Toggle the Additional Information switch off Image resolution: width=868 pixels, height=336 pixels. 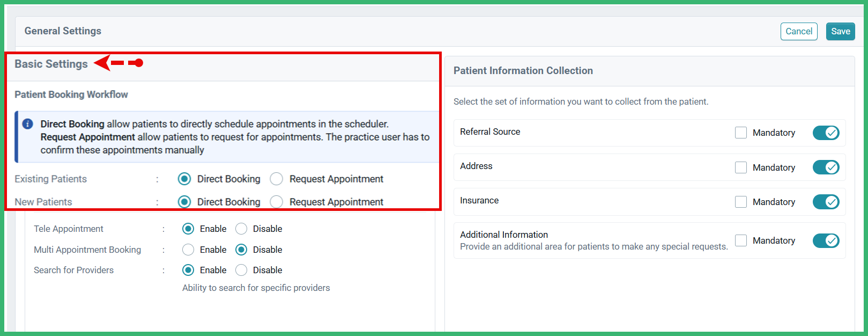point(826,240)
